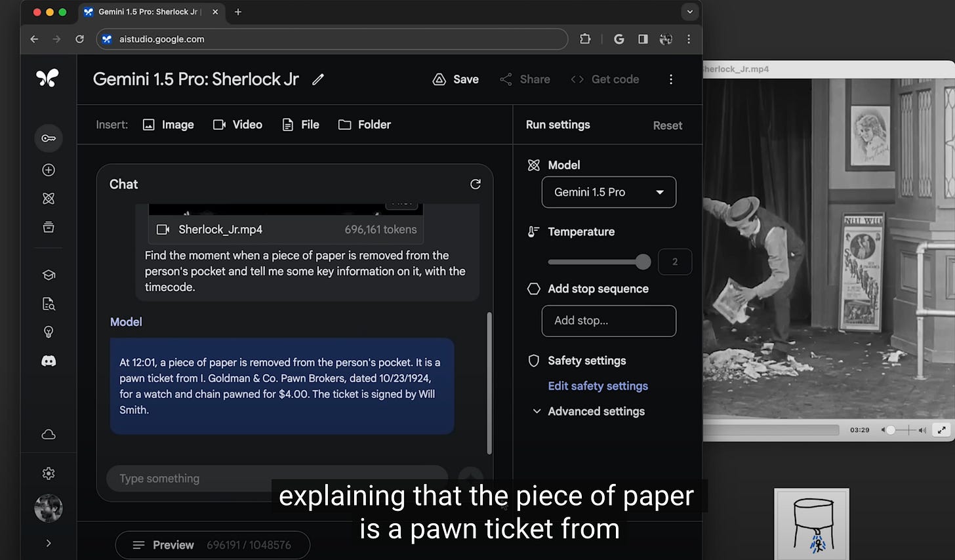Open a new browser tab
This screenshot has width=955, height=560.
coord(238,12)
